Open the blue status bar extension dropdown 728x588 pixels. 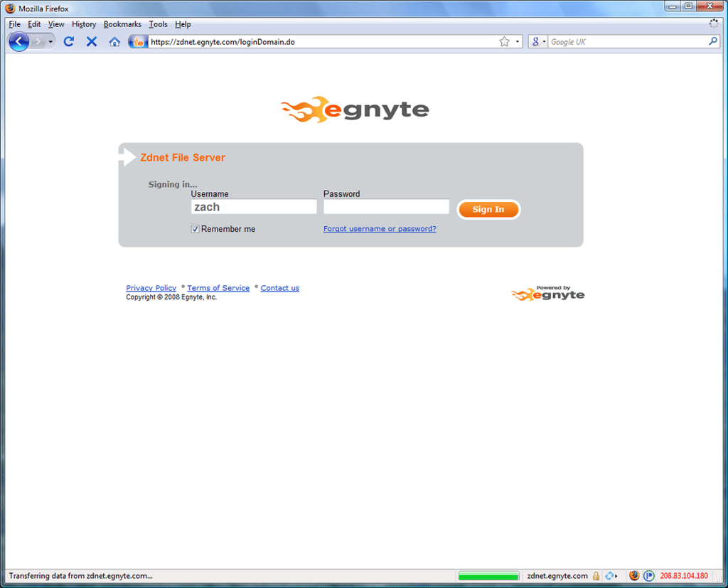(611, 577)
